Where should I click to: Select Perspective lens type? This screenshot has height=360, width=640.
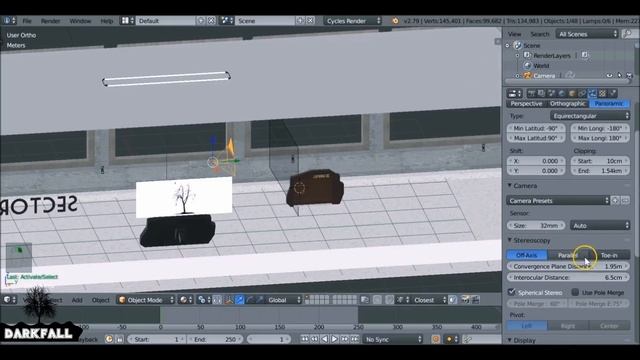(x=527, y=104)
